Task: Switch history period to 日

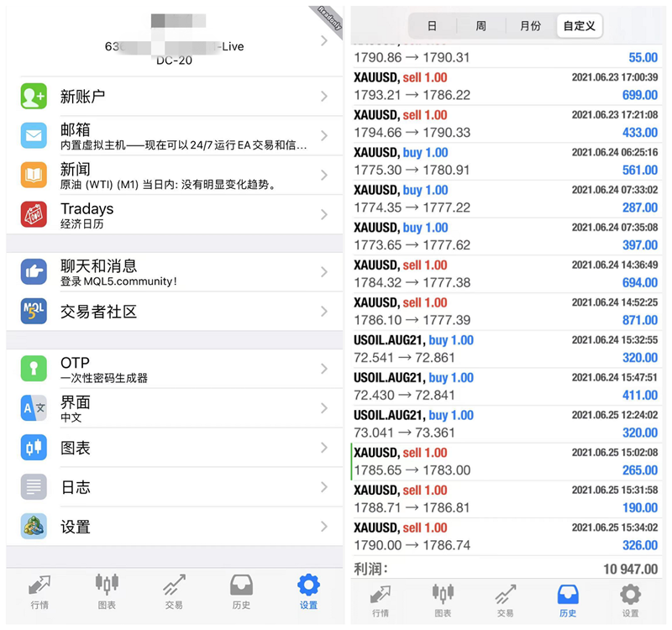Action: point(432,26)
